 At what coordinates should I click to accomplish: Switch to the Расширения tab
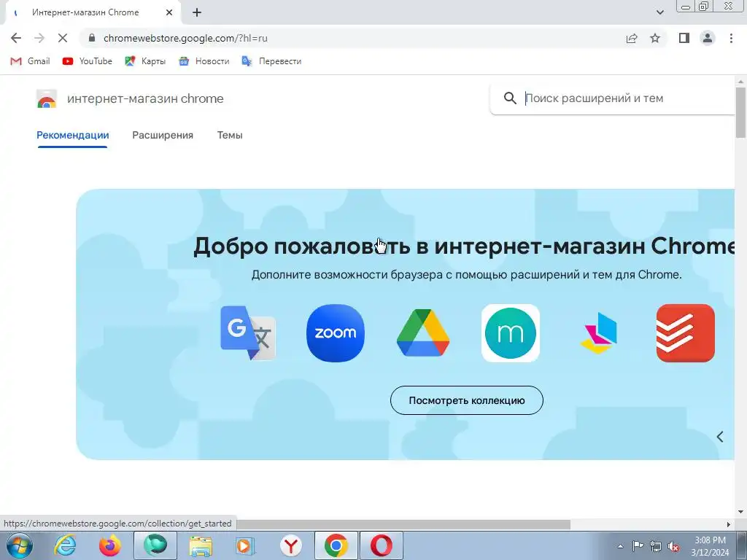(163, 135)
